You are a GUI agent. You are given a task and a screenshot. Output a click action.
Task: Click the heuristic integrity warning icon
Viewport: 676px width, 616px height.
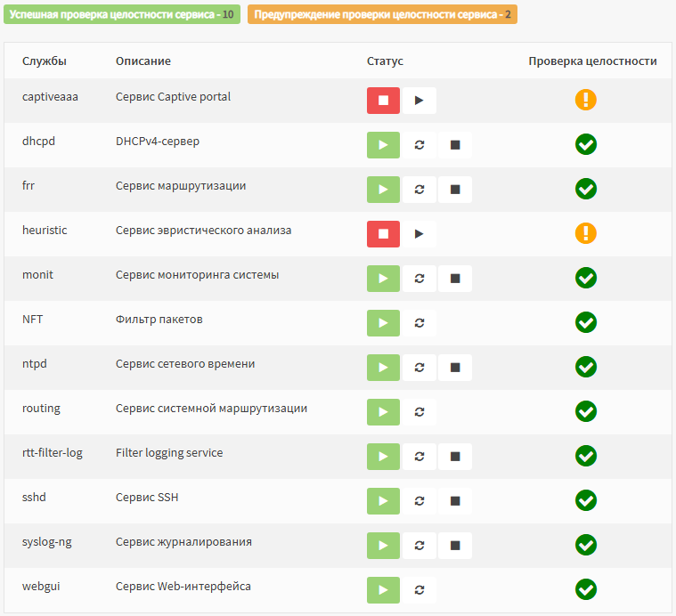[x=586, y=233]
